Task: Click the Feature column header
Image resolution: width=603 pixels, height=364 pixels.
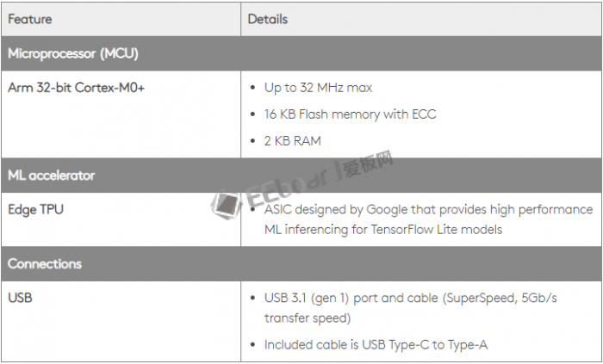Action: coord(30,18)
